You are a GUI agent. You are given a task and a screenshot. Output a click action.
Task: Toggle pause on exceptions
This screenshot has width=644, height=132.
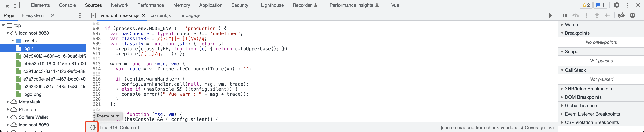tap(632, 15)
